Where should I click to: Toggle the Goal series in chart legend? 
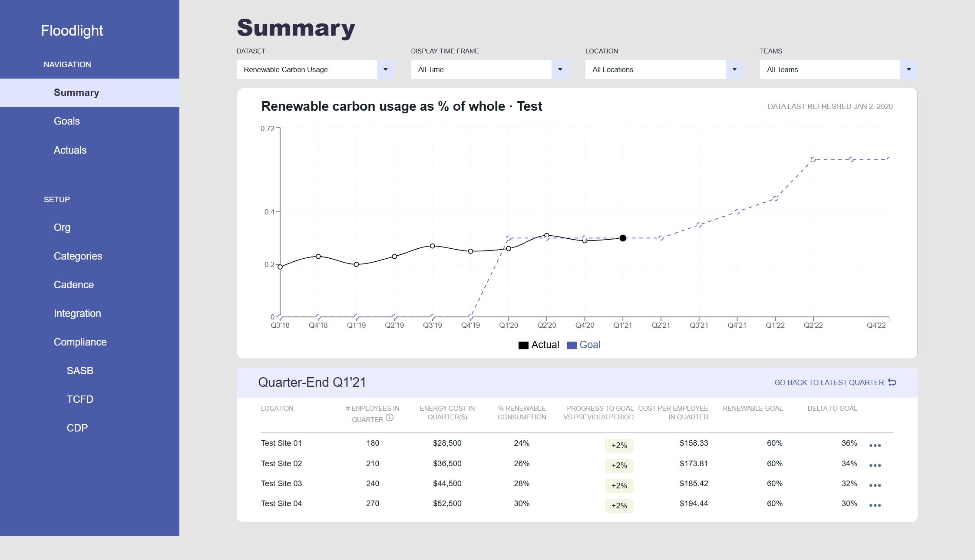(x=584, y=345)
